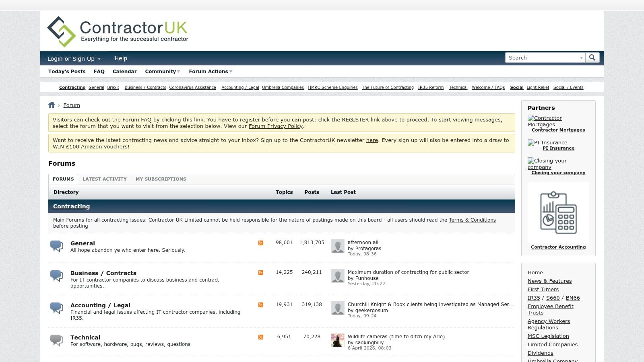This screenshot has height=362, width=644.
Task: Select the Forums tab
Action: [x=63, y=179]
